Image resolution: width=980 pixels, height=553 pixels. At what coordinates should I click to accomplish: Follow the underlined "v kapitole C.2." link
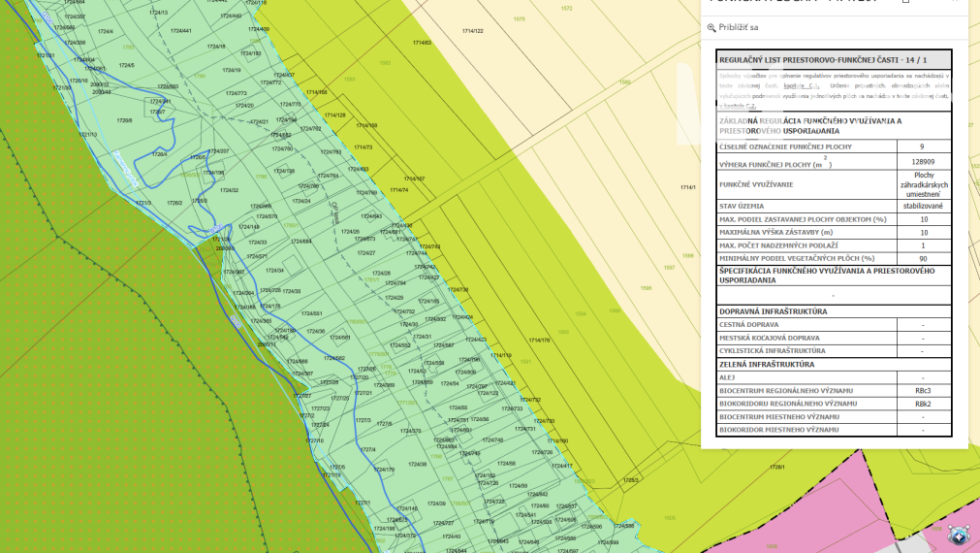(738, 107)
